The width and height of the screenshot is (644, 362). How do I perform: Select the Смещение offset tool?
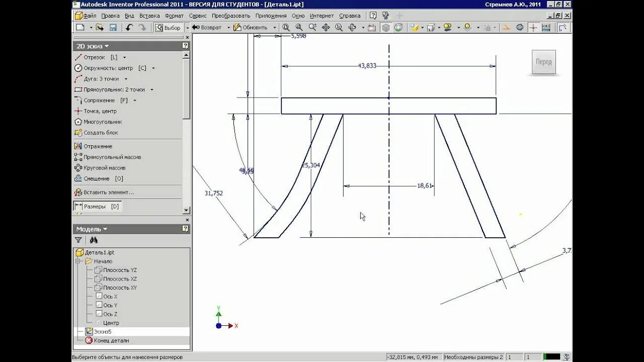(99, 178)
